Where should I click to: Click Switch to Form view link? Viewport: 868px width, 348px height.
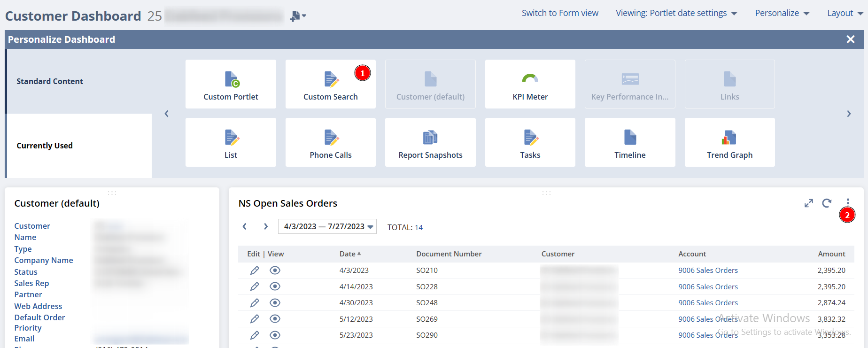click(x=560, y=13)
